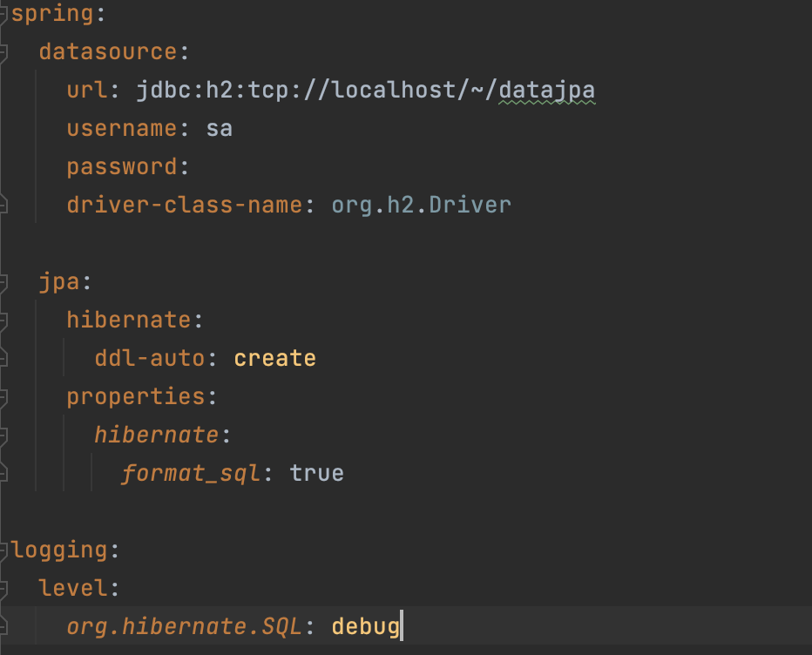Collapse the logging block fold marker
Viewport: 812px width, 655px height.
click(x=3, y=550)
